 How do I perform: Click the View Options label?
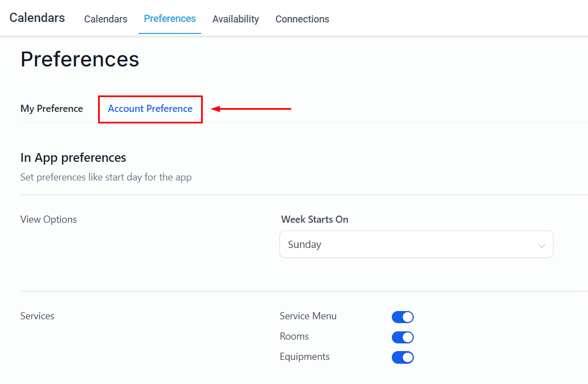tap(49, 219)
